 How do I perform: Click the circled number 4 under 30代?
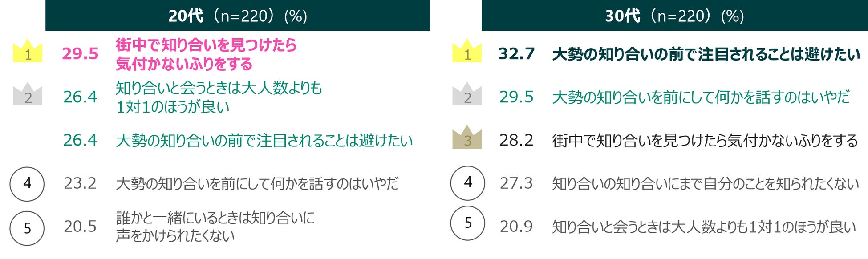pos(467,182)
